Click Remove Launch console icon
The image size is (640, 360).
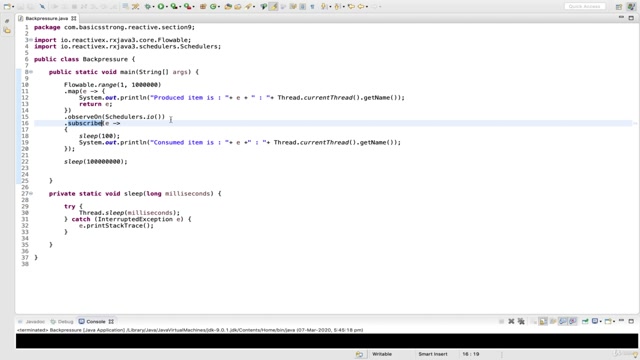pos(511,322)
